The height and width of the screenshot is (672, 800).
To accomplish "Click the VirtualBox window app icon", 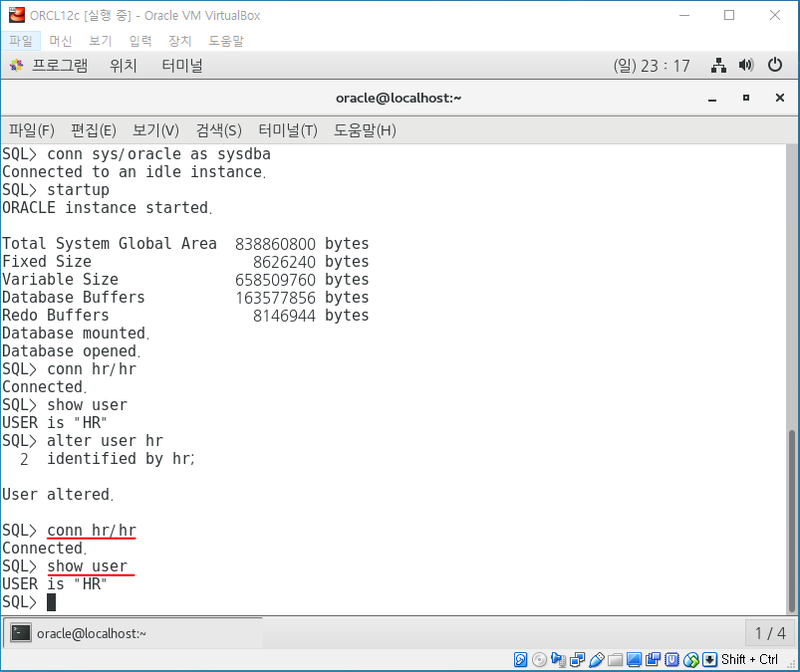I will [16, 15].
